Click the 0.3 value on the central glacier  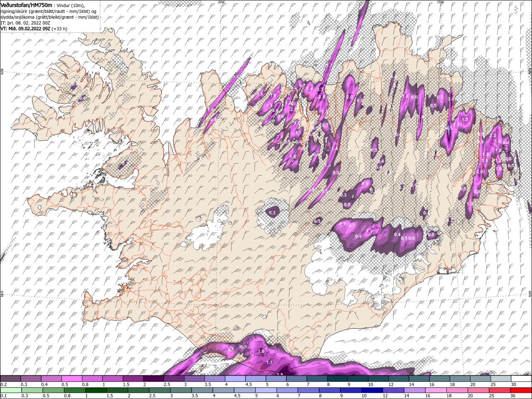pyautogui.click(x=272, y=213)
